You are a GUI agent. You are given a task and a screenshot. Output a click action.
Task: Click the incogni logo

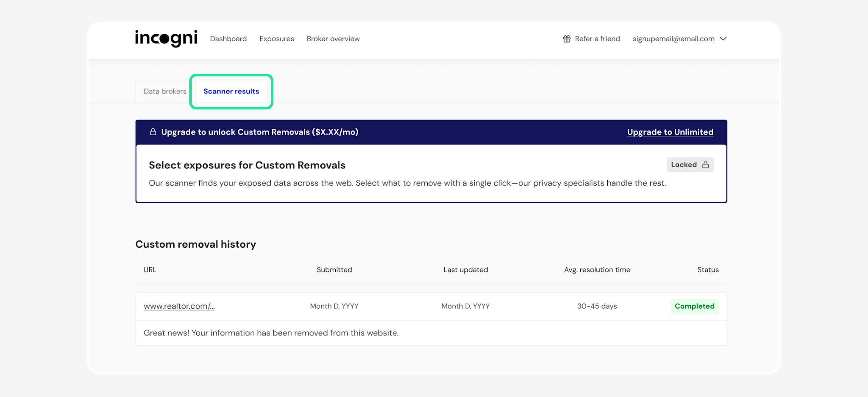tap(166, 39)
